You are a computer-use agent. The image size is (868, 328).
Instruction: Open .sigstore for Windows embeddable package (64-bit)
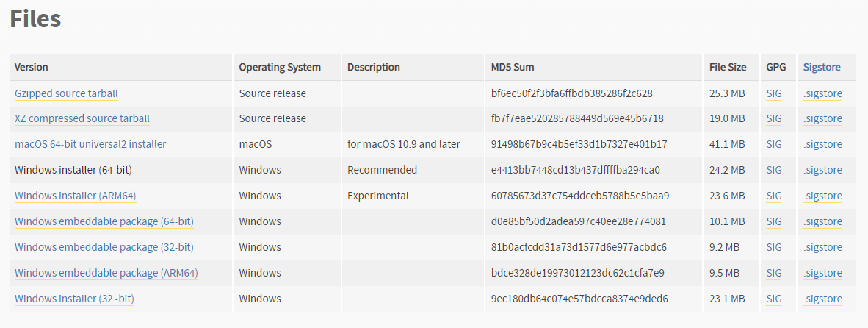point(822,221)
